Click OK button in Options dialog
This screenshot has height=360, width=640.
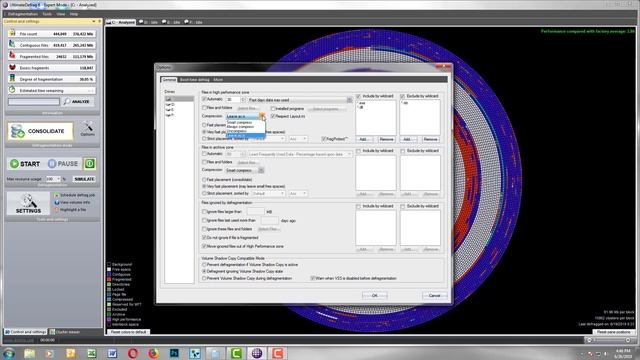click(x=374, y=296)
